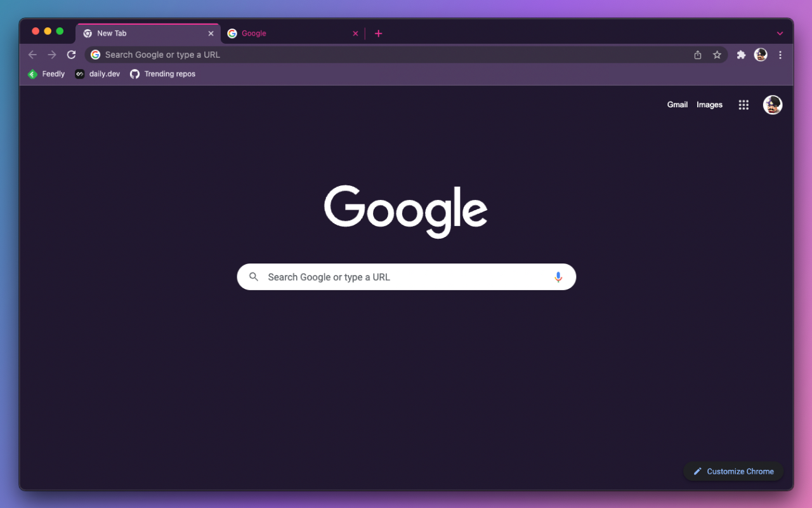
Task: Open a new tab with the plus button
Action: click(378, 34)
